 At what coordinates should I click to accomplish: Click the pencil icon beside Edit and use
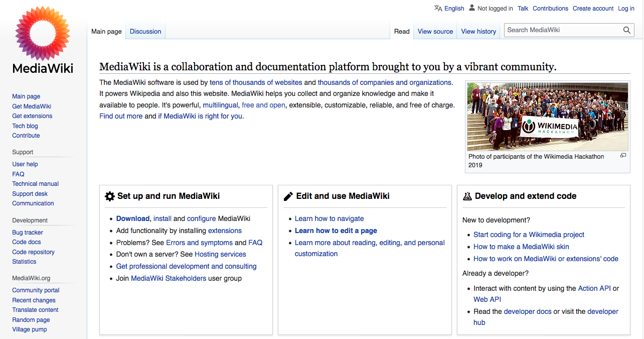click(x=288, y=196)
